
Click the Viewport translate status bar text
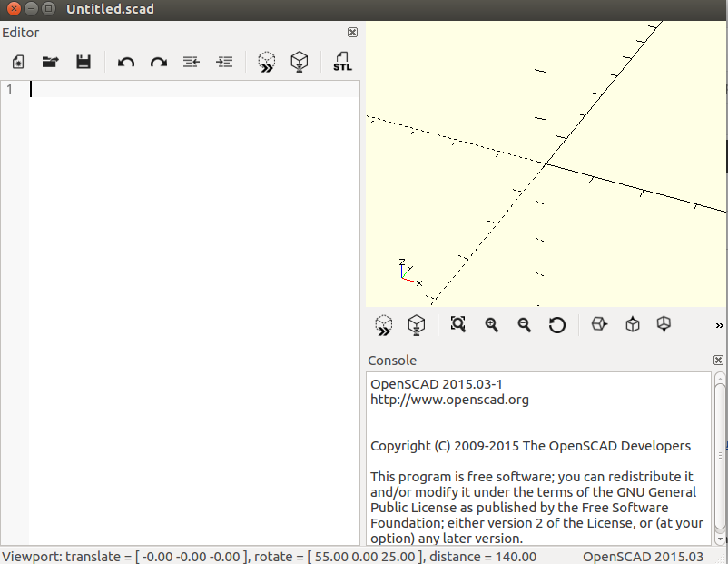pyautogui.click(x=270, y=556)
